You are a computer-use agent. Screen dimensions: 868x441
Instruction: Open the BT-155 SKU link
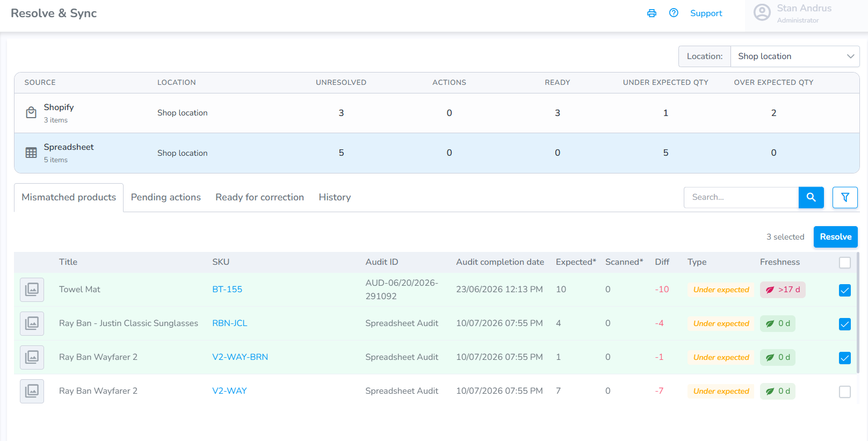coord(227,290)
